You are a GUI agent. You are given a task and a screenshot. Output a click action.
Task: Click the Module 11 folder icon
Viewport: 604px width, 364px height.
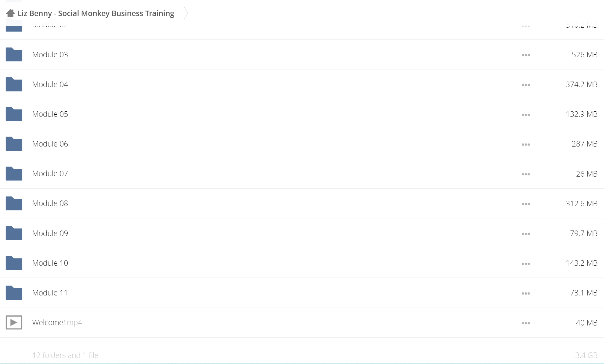[x=14, y=292]
